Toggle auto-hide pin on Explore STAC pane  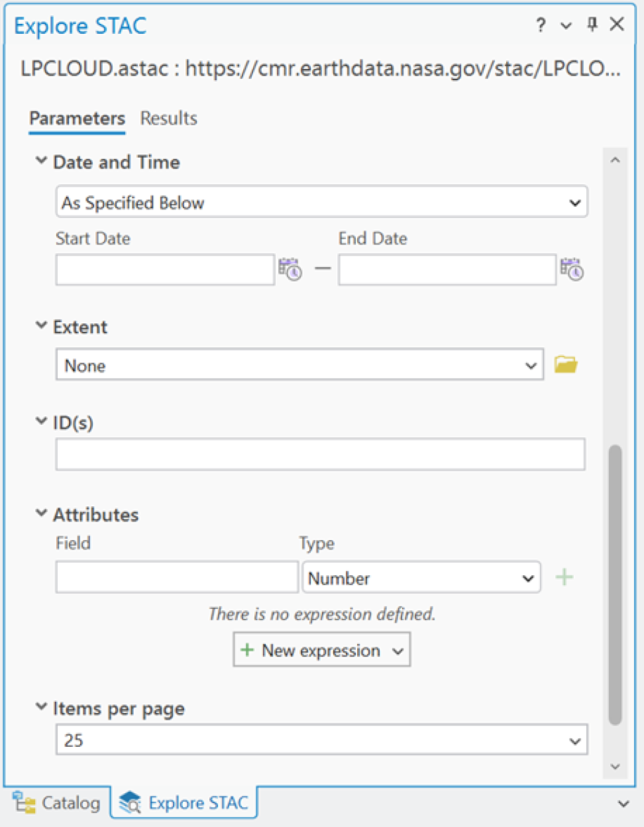tap(592, 25)
